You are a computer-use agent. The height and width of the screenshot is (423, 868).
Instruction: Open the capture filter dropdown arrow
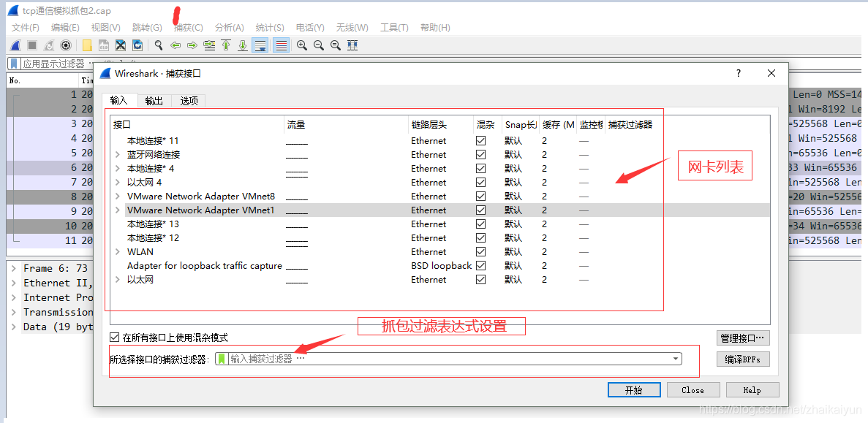676,359
